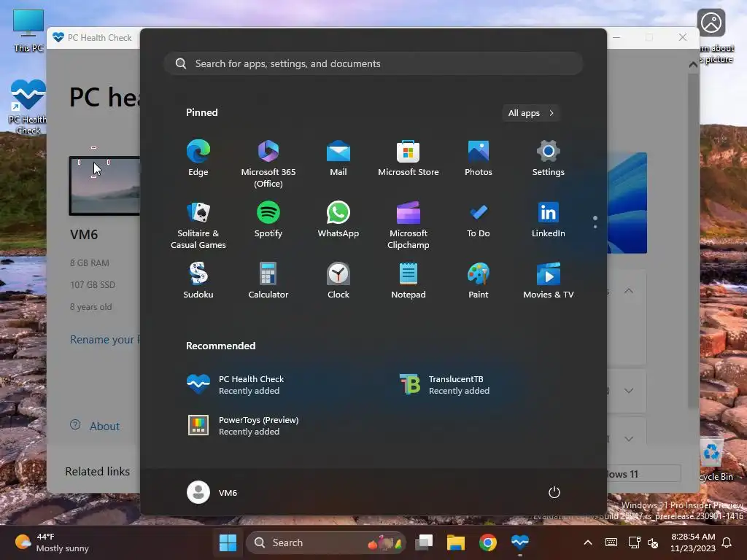
Task: Open recommended PC Health Check item
Action: (x=236, y=384)
